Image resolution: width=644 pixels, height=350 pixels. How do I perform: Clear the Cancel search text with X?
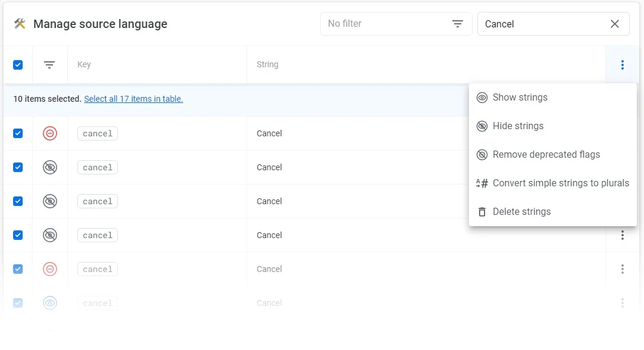(615, 24)
